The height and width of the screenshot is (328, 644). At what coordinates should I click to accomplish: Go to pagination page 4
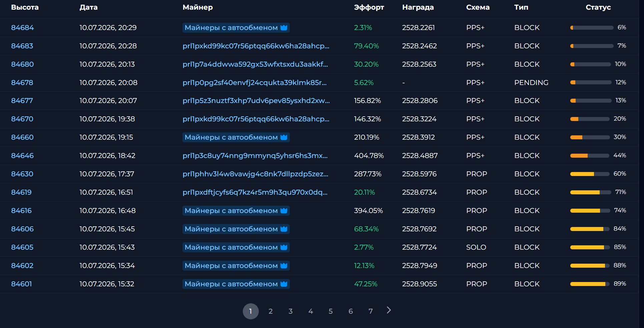(x=310, y=311)
